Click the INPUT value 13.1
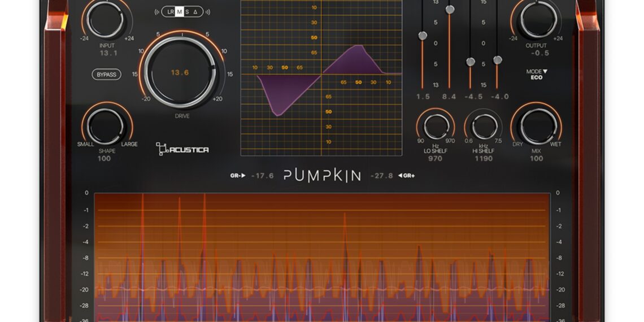This screenshot has width=644, height=322. 108,54
